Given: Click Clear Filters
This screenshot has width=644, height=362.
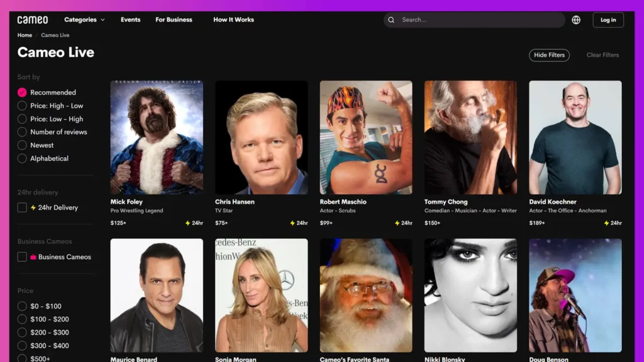Looking at the screenshot, I should click(x=602, y=55).
